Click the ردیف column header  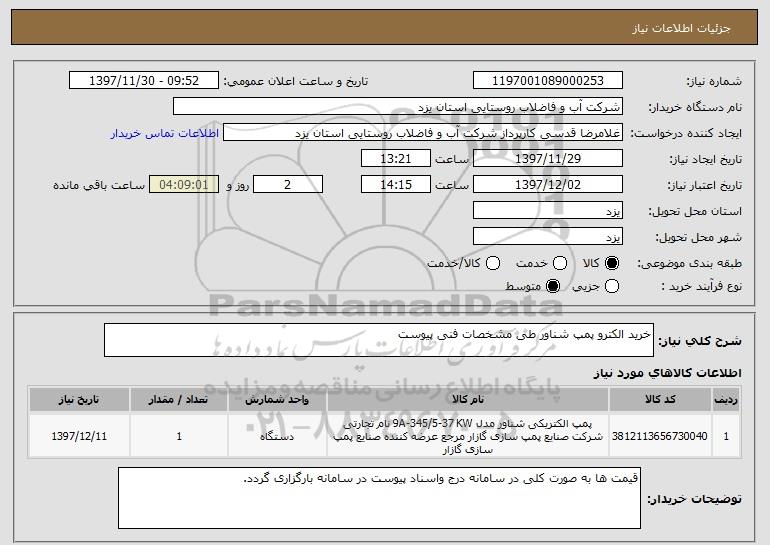pyautogui.click(x=726, y=400)
